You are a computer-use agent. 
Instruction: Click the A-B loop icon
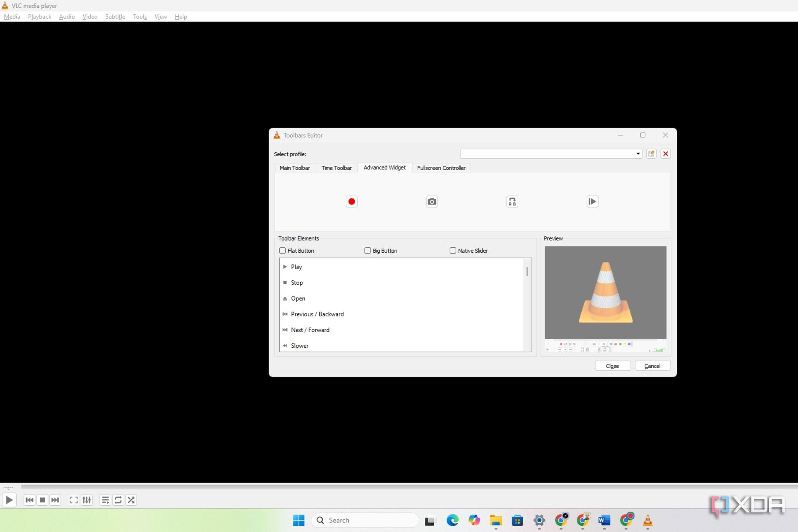[x=512, y=201]
